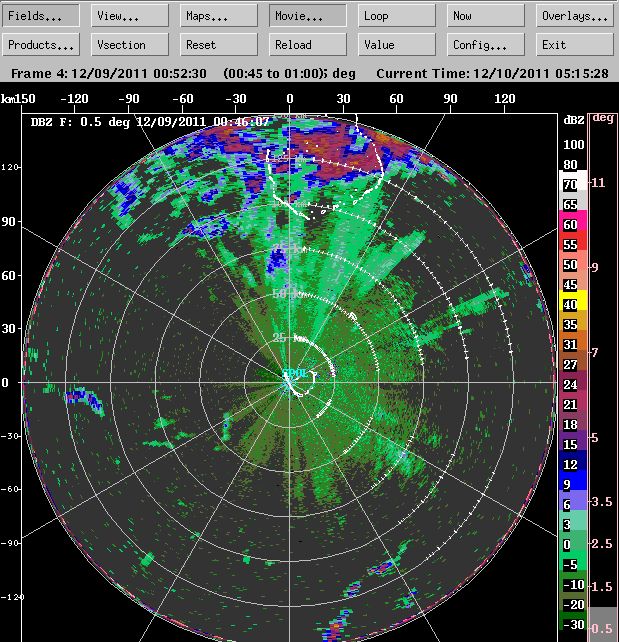Show the Value readout
The width and height of the screenshot is (619, 642).
click(397, 44)
